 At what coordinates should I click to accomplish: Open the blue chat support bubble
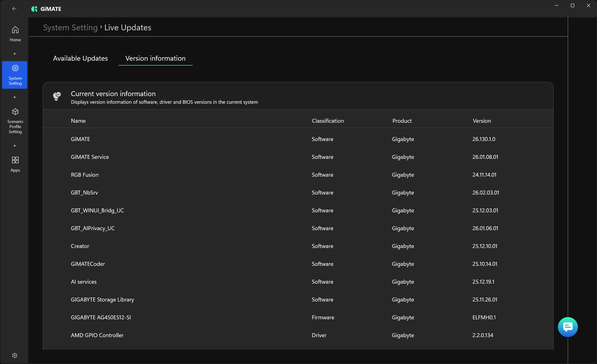click(x=568, y=327)
